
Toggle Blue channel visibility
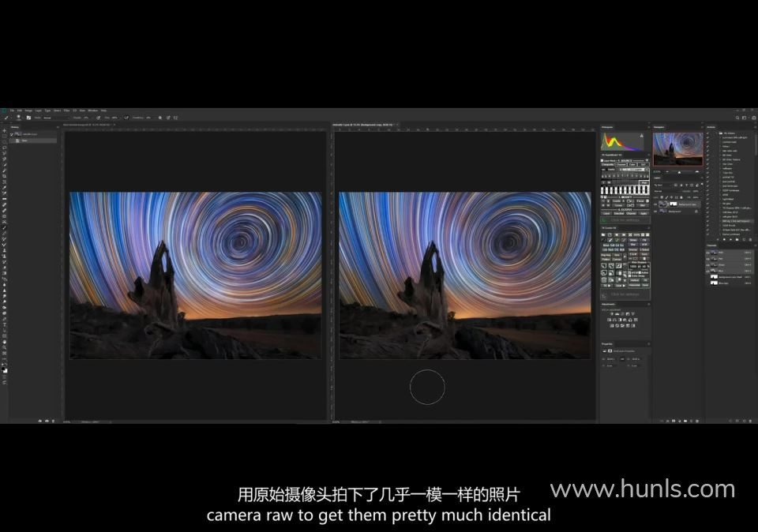(x=707, y=271)
